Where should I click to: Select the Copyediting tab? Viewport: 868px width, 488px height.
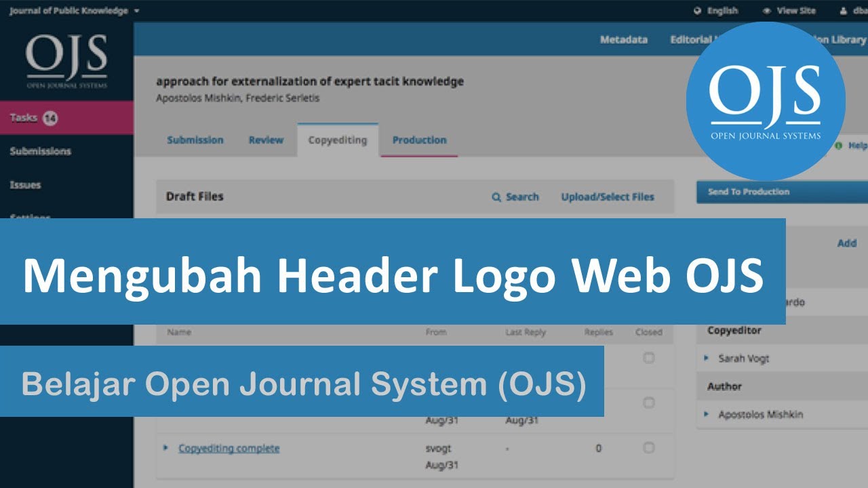pyautogui.click(x=338, y=140)
